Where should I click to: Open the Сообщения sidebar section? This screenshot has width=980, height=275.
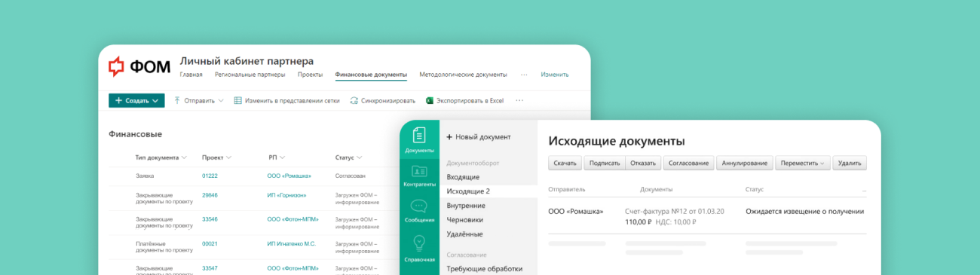tap(419, 211)
